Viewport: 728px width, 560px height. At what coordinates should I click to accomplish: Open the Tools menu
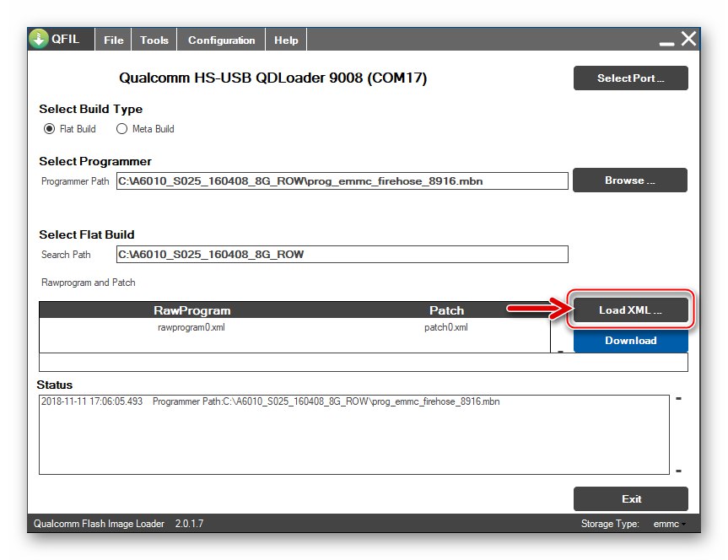coord(154,40)
